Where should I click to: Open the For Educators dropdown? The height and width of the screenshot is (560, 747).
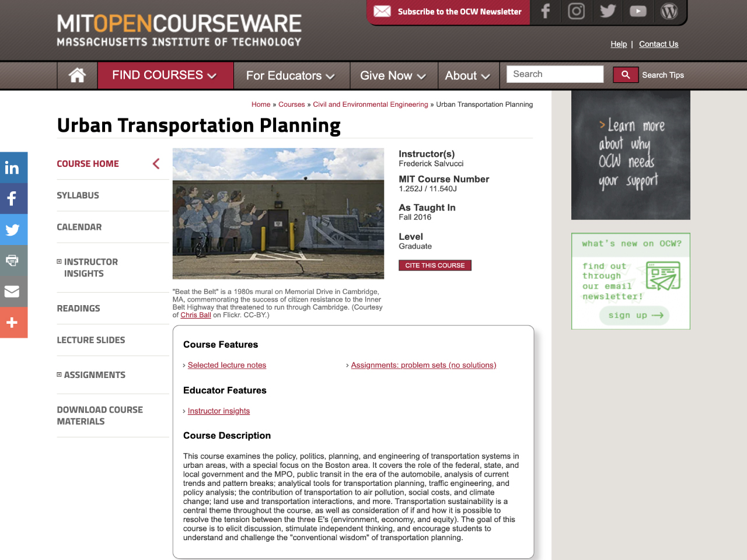[291, 76]
